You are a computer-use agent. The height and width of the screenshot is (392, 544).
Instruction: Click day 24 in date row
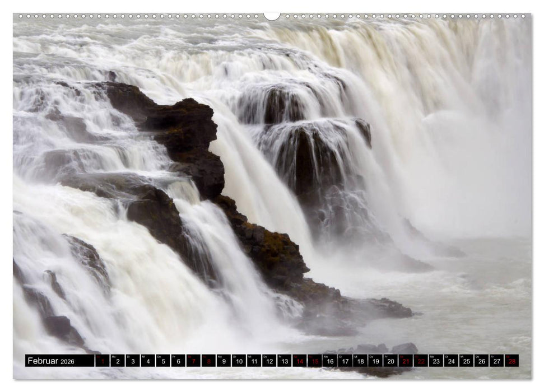450,361
